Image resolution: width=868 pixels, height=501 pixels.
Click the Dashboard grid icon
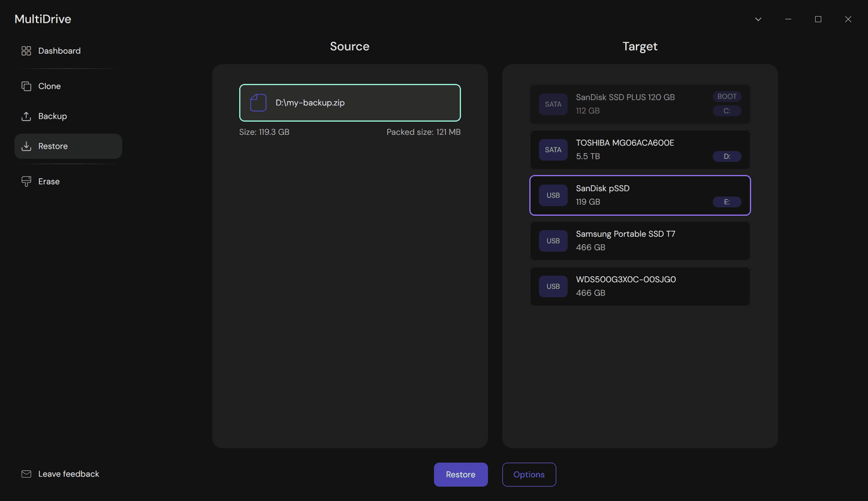(x=26, y=51)
